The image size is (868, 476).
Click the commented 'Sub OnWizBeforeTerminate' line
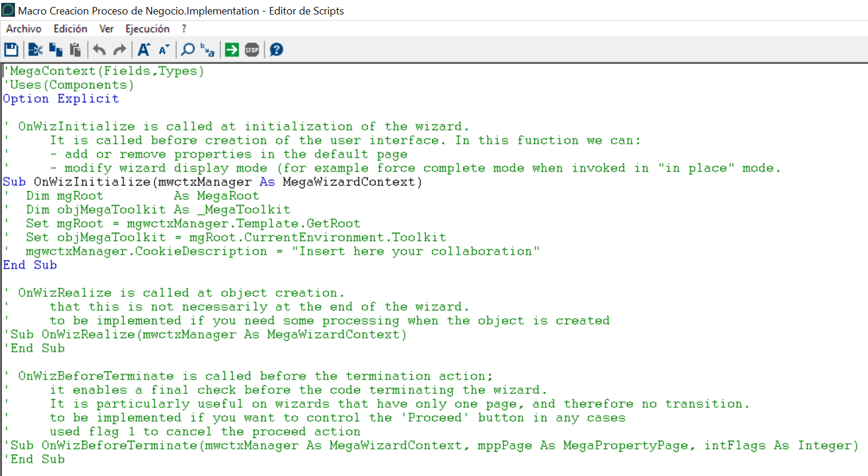pyautogui.click(x=431, y=445)
